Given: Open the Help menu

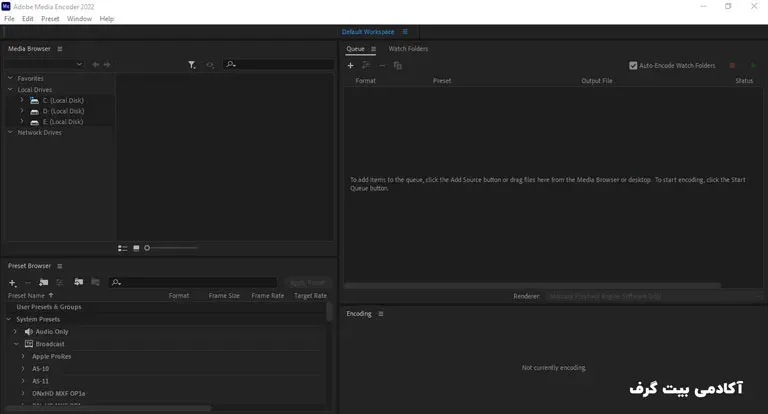Looking at the screenshot, I should (x=107, y=19).
